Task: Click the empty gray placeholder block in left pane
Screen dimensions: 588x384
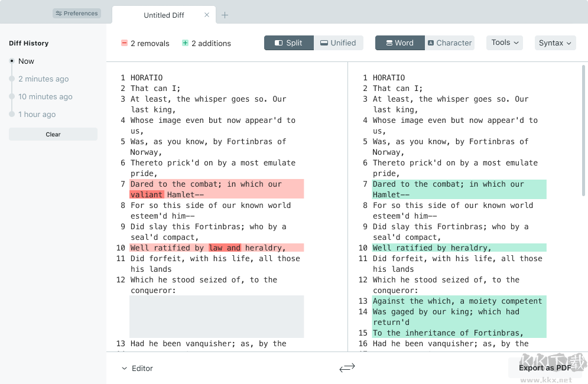Action: (217, 317)
